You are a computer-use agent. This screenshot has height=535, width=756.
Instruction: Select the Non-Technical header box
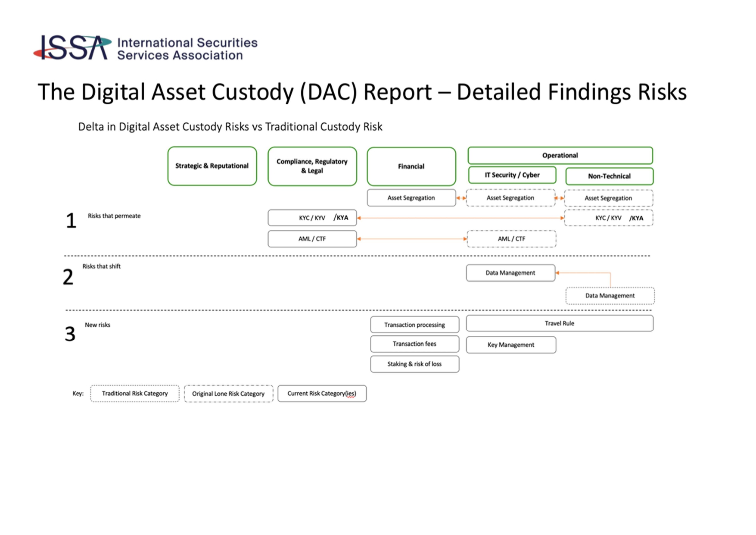tap(609, 176)
